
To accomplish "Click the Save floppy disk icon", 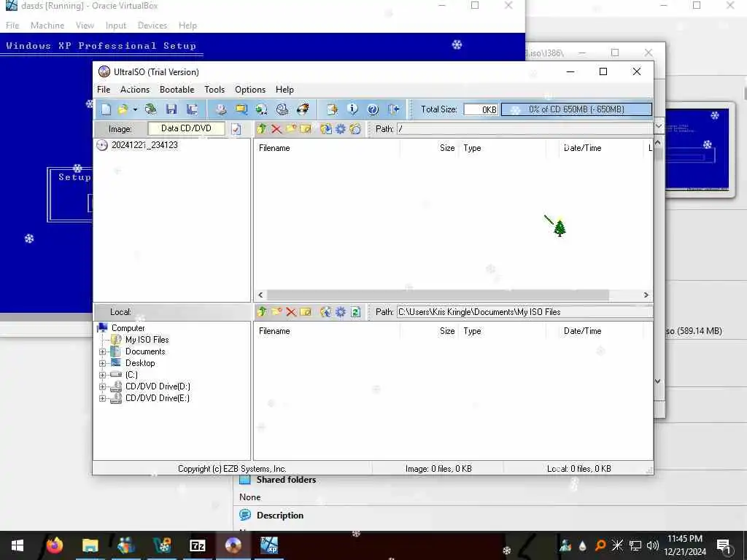I will point(171,109).
